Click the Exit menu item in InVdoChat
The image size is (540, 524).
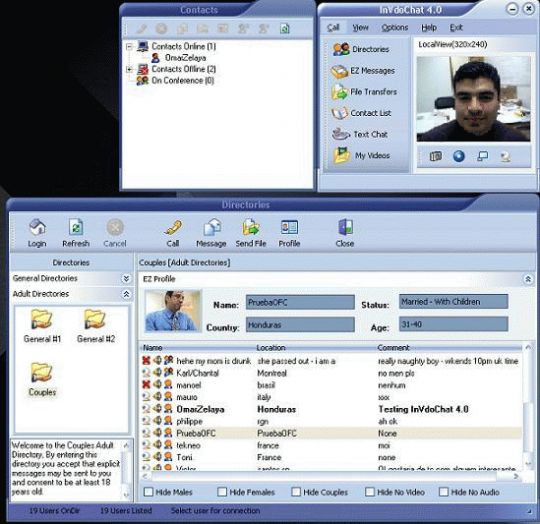(456, 28)
